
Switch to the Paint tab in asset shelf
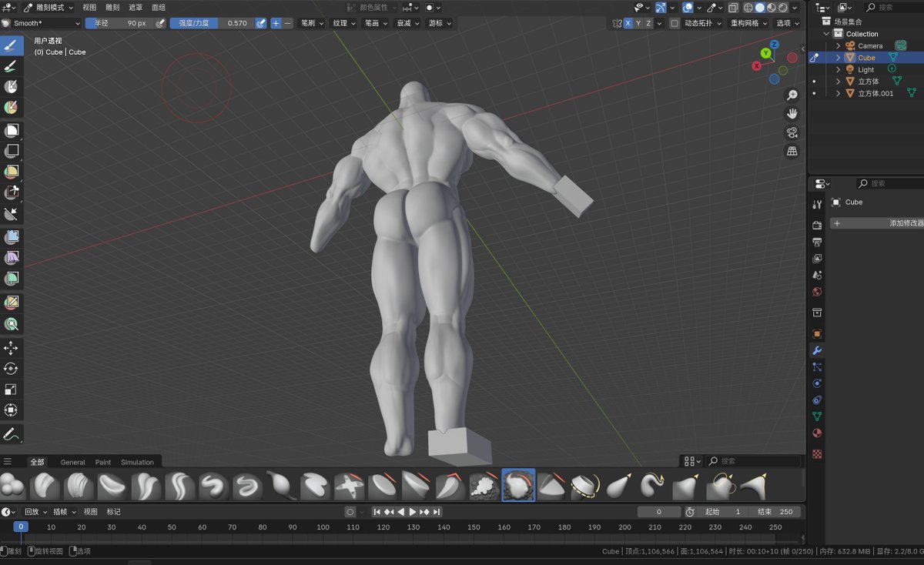tap(103, 462)
